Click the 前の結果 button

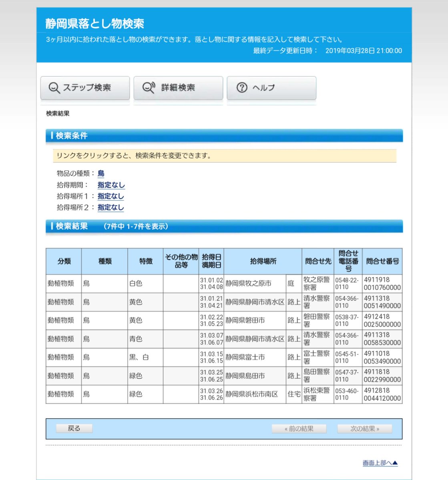(299, 429)
